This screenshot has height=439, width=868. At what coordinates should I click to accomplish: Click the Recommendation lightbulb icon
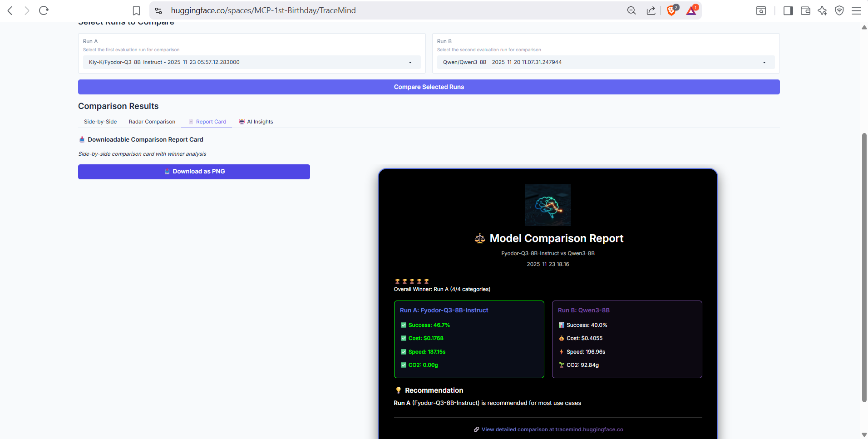398,390
